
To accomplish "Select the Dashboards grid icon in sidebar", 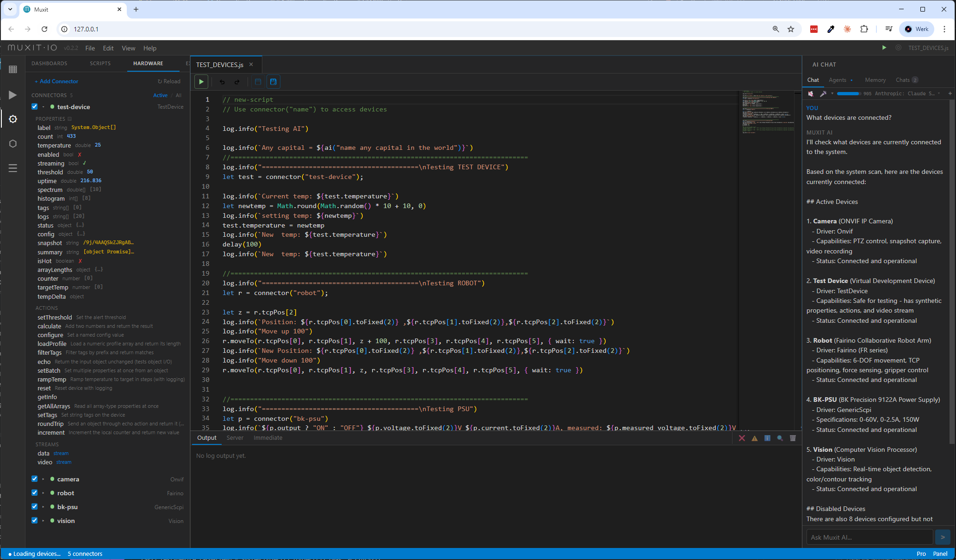I will coord(12,69).
